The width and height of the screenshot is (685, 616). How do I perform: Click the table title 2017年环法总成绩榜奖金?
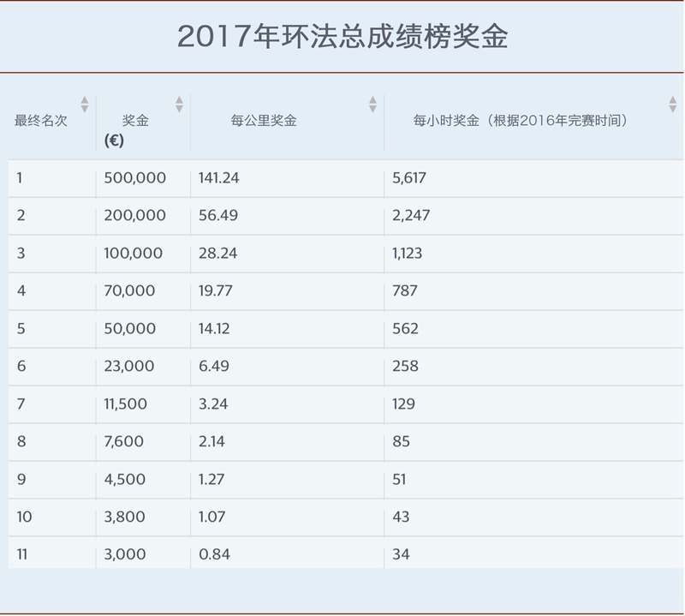click(342, 37)
